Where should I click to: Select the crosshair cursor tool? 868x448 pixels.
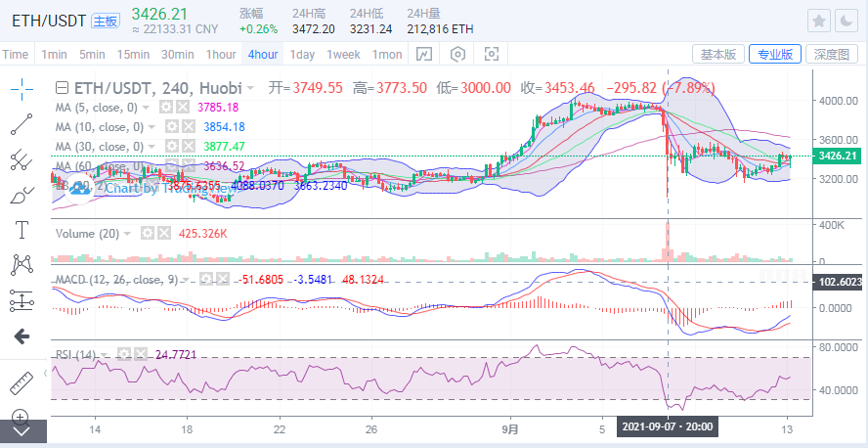[x=22, y=89]
